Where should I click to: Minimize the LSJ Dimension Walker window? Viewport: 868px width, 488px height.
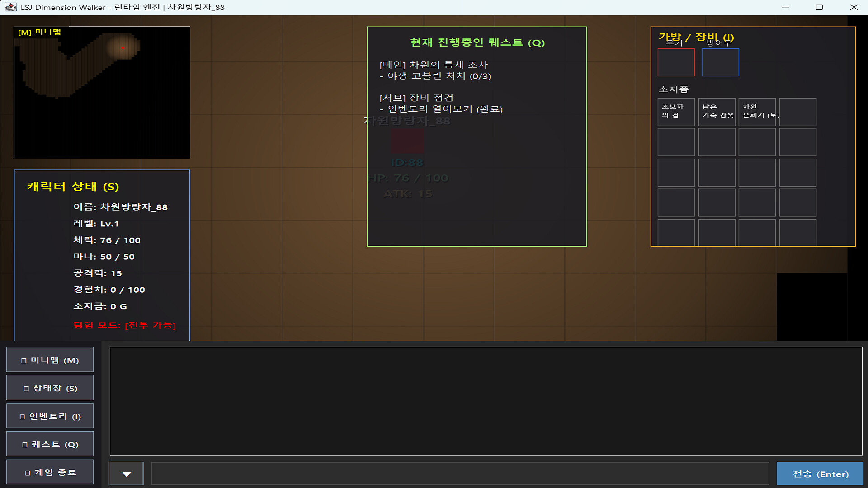pos(785,7)
